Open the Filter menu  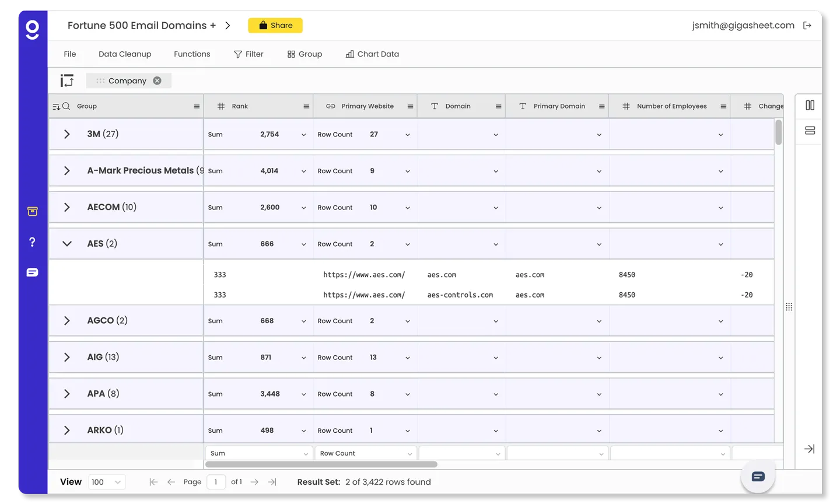[249, 54]
